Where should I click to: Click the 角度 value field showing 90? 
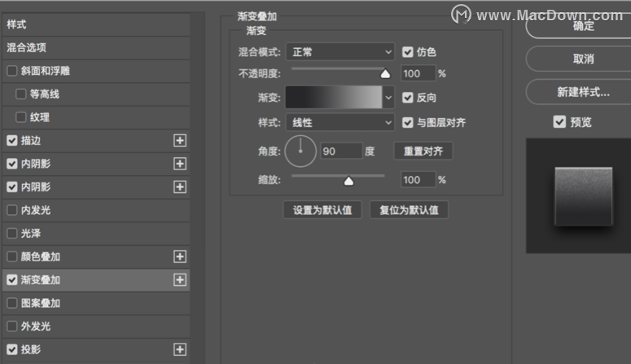341,151
